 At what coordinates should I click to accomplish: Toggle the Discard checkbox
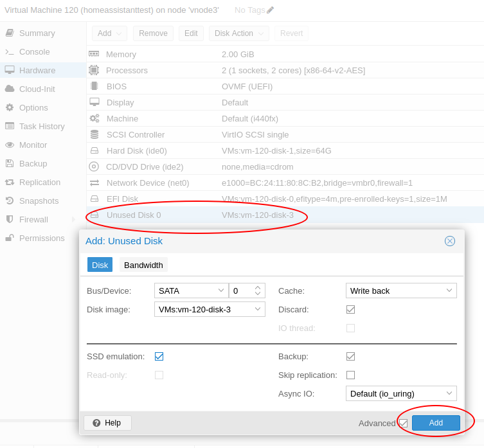pyautogui.click(x=350, y=309)
